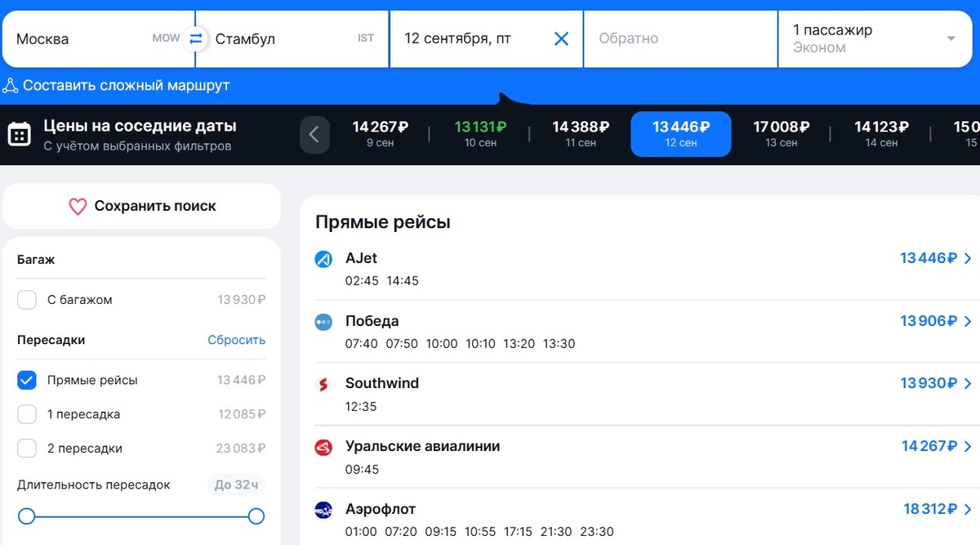
Task: Click the Москва origin field
Action: click(x=98, y=38)
